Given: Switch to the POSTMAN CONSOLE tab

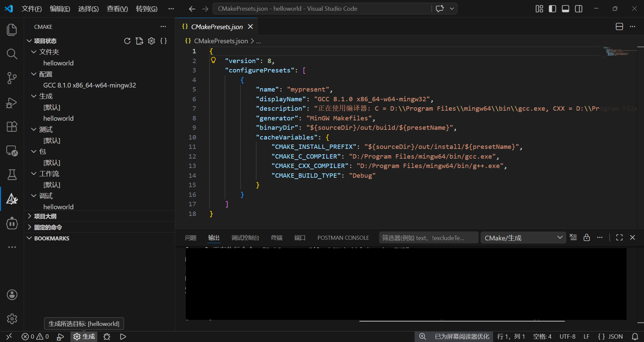Looking at the screenshot, I should pos(343,238).
